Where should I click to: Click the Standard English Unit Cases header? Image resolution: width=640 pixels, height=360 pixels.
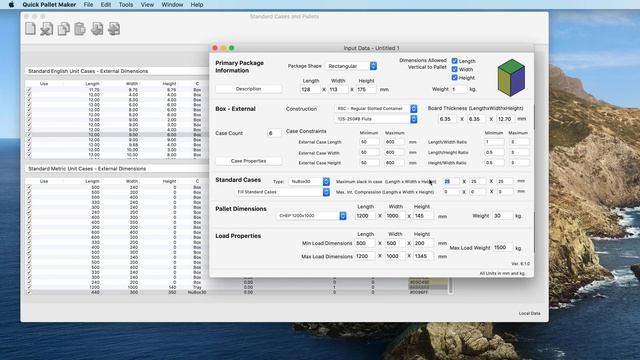coord(88,71)
